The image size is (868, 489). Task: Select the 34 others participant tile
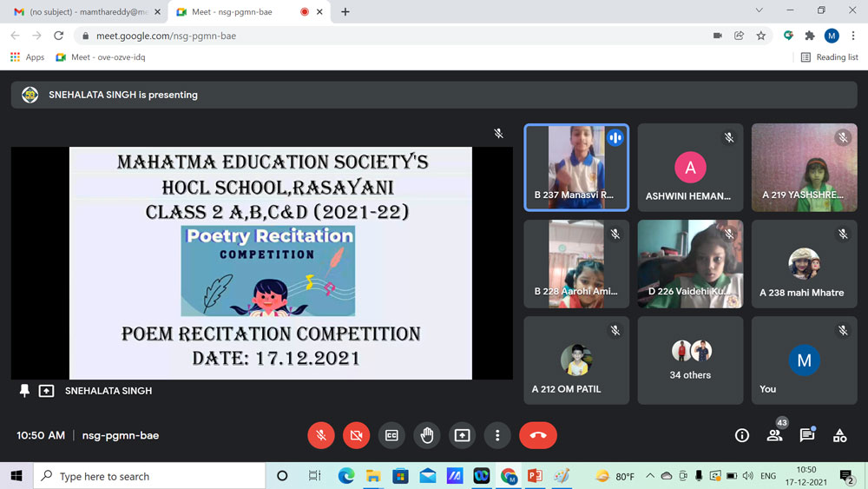tap(690, 360)
